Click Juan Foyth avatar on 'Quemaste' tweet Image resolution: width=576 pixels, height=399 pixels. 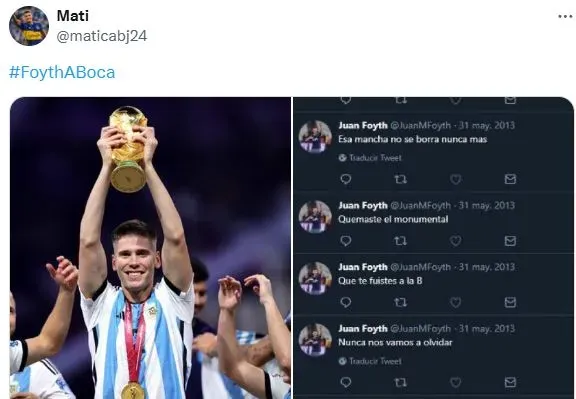[315, 217]
